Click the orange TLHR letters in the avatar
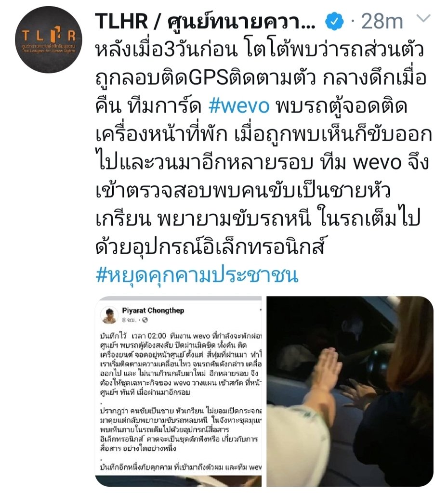 (x=49, y=36)
